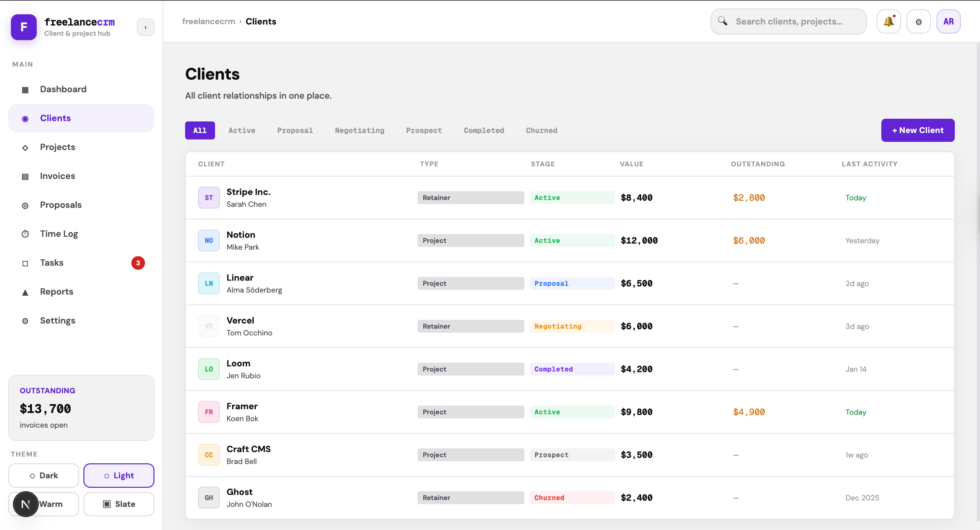
Task: Open the top-right settings gear
Action: 918,21
